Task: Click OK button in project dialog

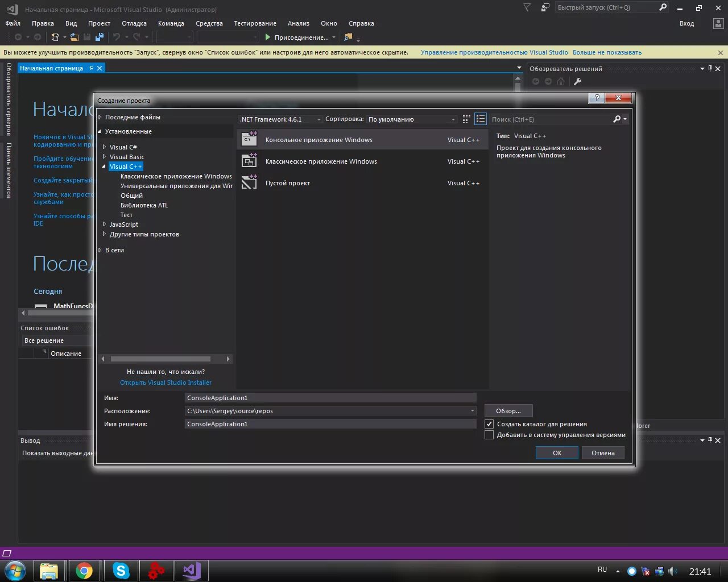Action: [x=557, y=453]
